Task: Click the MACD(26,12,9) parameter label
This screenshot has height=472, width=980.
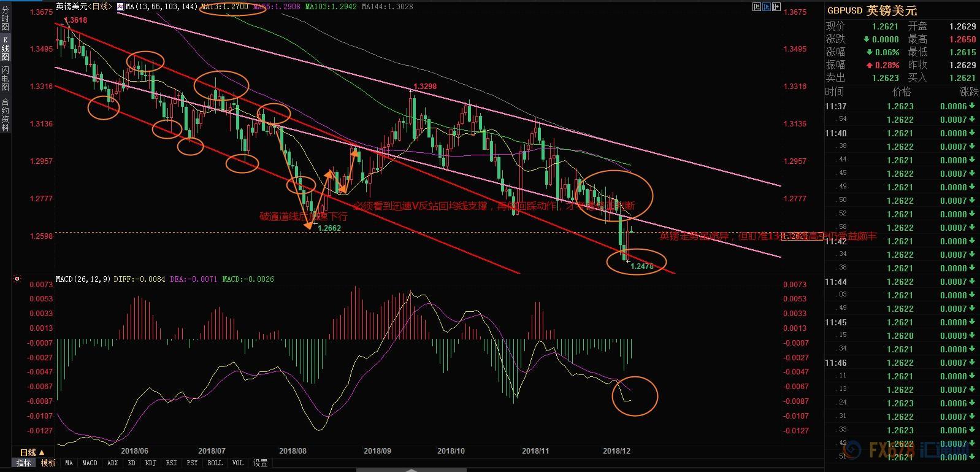Action: point(83,279)
